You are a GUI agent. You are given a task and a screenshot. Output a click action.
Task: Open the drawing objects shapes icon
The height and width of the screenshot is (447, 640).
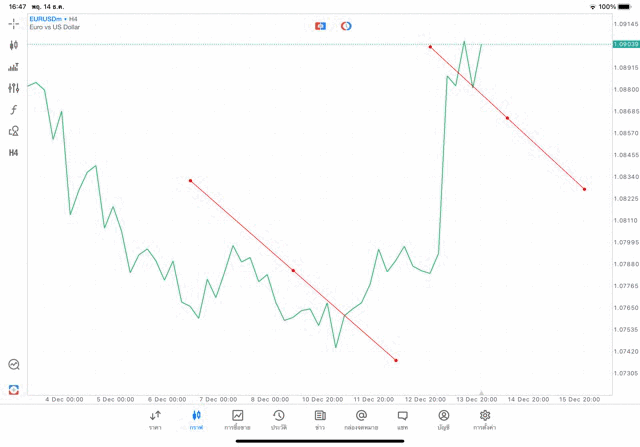(x=14, y=131)
